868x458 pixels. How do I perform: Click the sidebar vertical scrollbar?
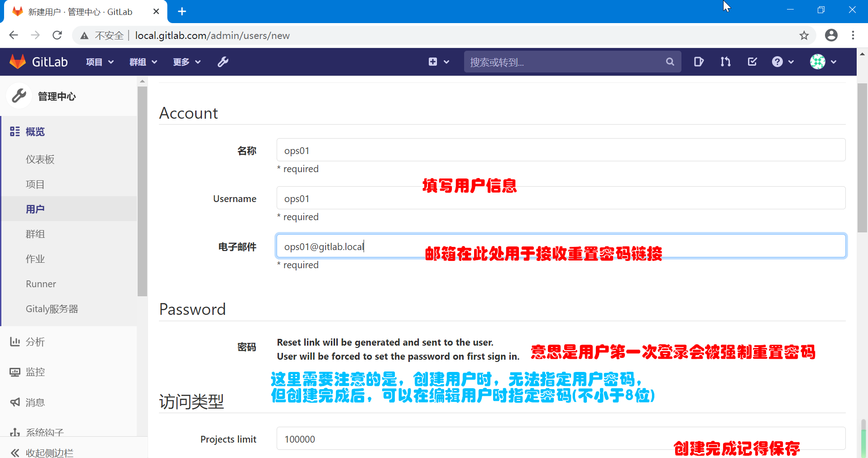142,190
